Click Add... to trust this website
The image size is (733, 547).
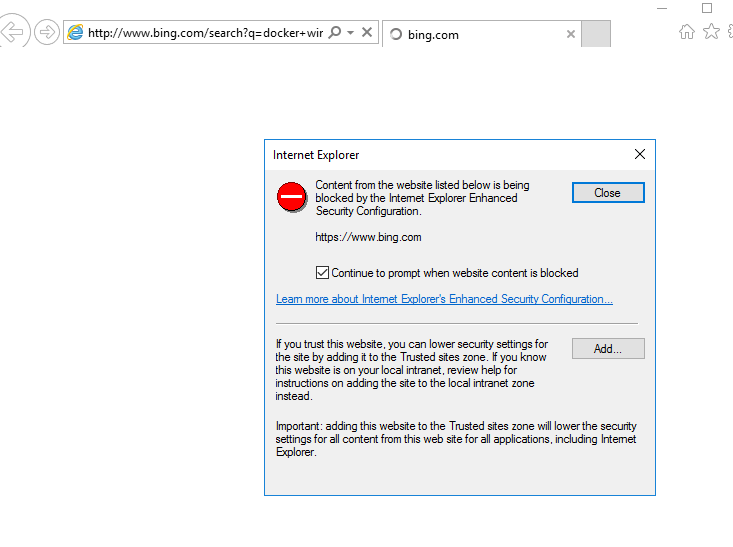[608, 349]
